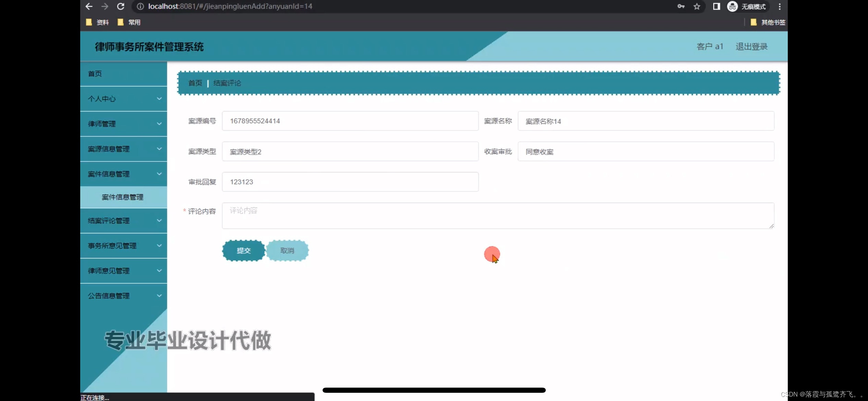Go forward with browser forward arrow

[105, 6]
